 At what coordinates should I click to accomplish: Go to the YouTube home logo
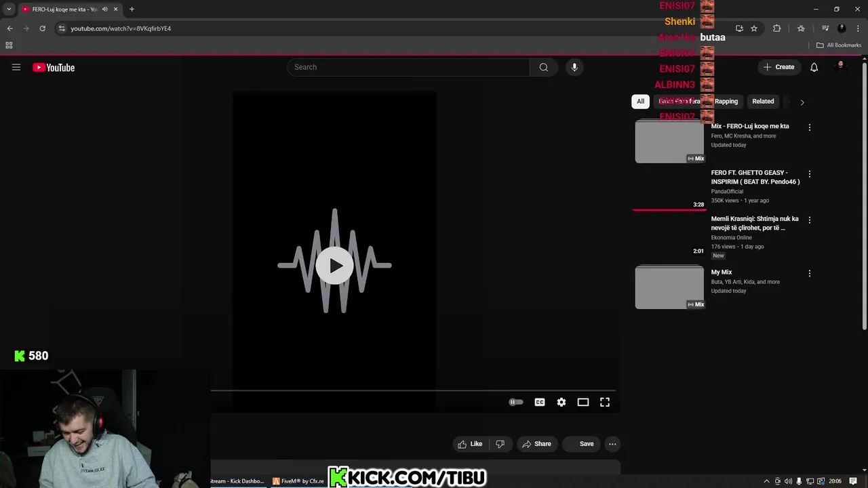pos(54,67)
